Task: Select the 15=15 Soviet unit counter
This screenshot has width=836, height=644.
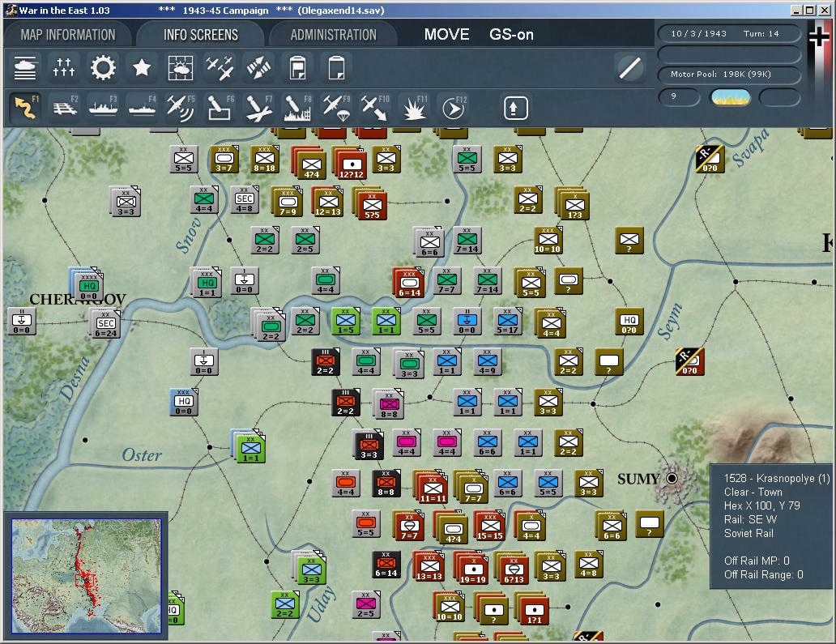Action: click(x=490, y=527)
